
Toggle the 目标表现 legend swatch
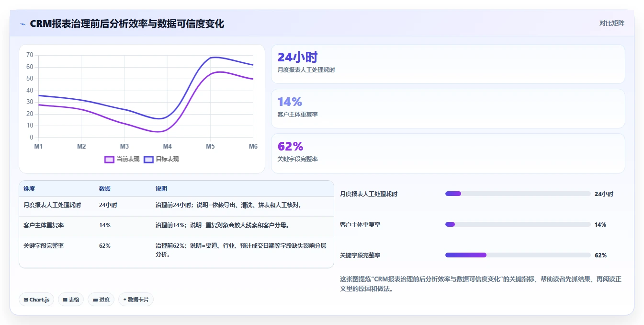click(x=148, y=159)
